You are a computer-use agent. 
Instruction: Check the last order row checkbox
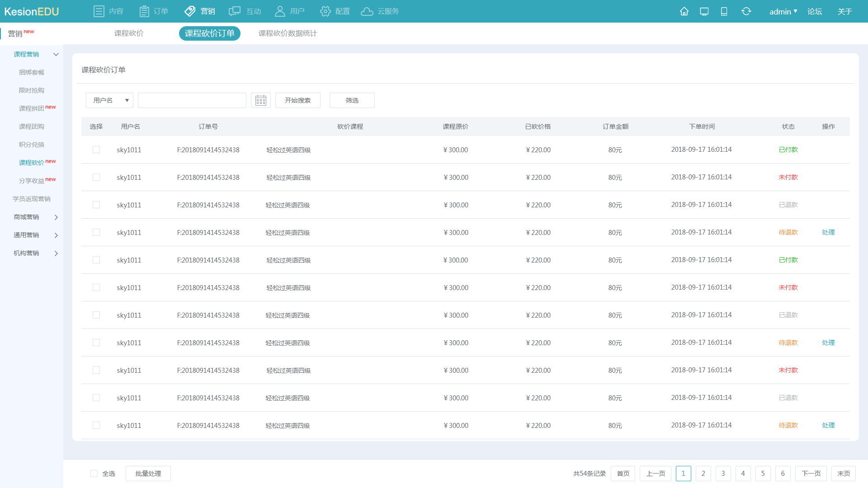[x=96, y=425]
